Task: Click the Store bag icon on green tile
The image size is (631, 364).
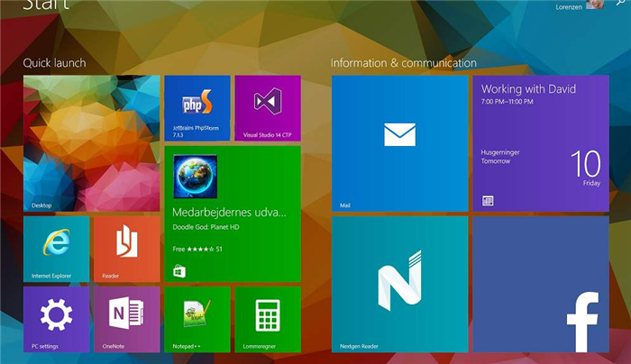Action: (179, 271)
